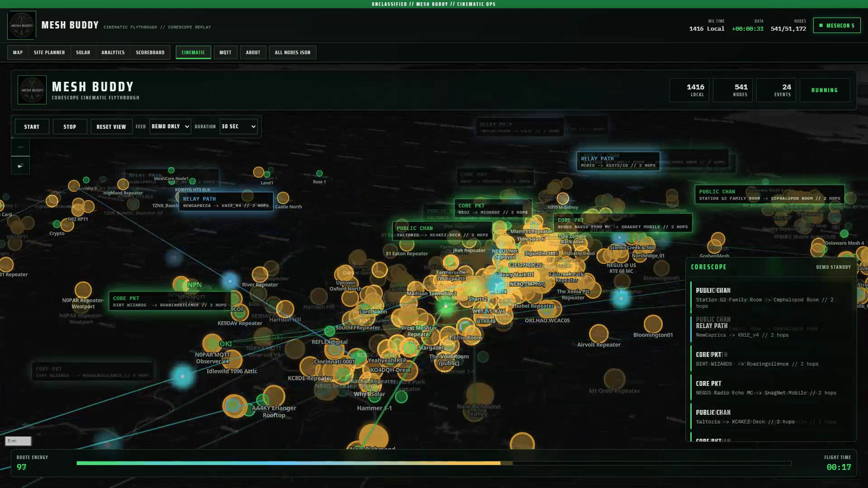868x488 pixels.
Task: Click the Land1 node marker
Action: point(267,174)
